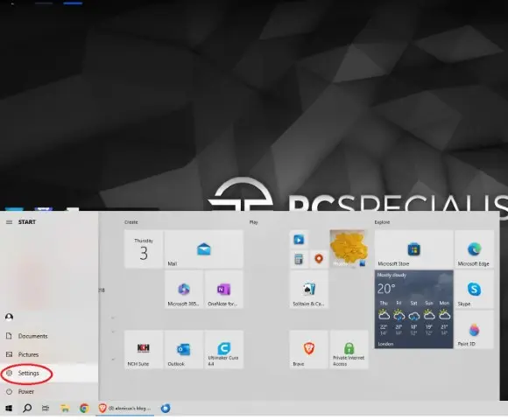Open Settings from the Start sidebar

pos(49,373)
